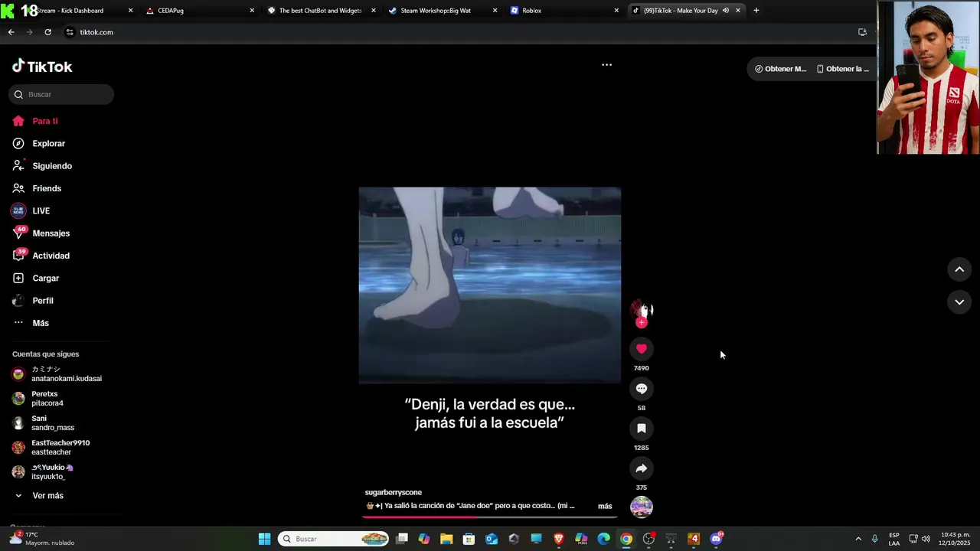Screen dimensions: 980x551
Task: Open Discord from the taskbar
Action: pyautogui.click(x=717, y=539)
